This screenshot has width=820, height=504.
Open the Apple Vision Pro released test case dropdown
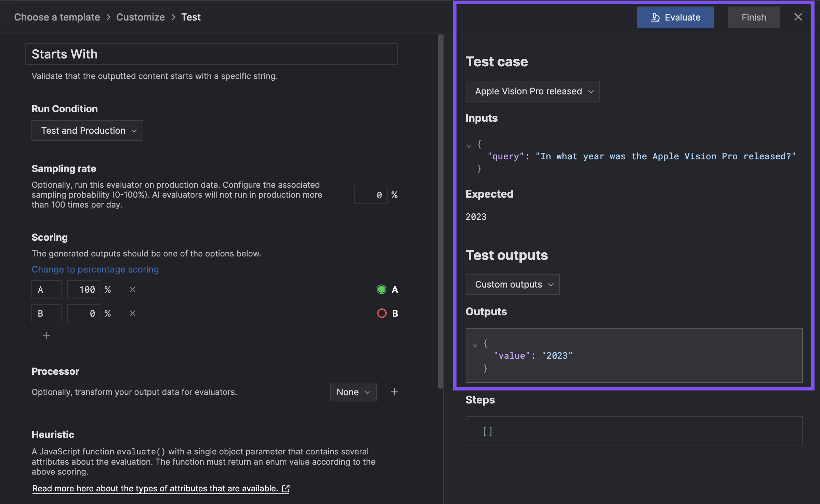[532, 91]
